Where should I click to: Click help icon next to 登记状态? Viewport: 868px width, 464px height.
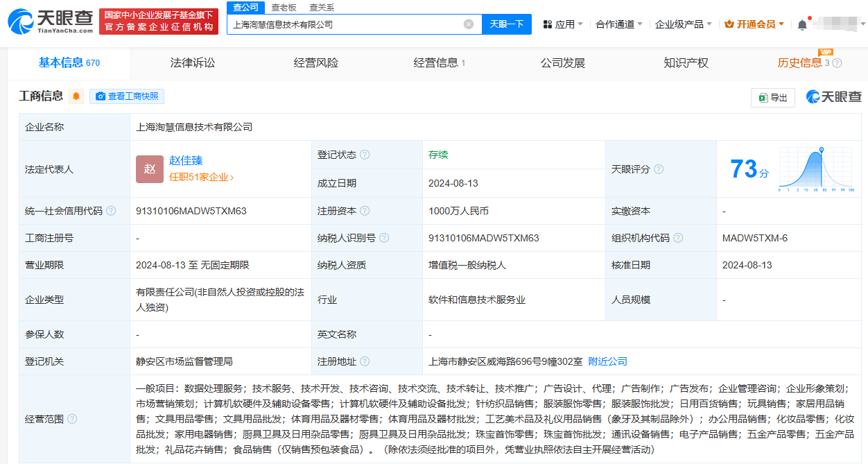(365, 155)
